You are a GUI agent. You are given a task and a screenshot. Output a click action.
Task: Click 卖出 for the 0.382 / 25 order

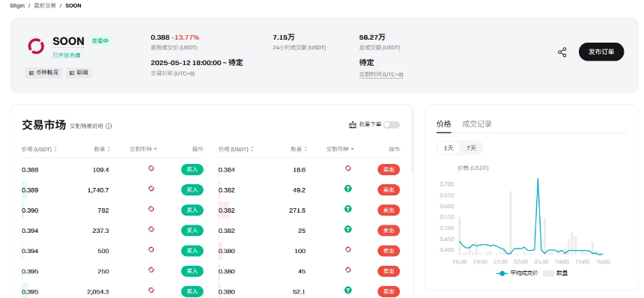pos(389,231)
